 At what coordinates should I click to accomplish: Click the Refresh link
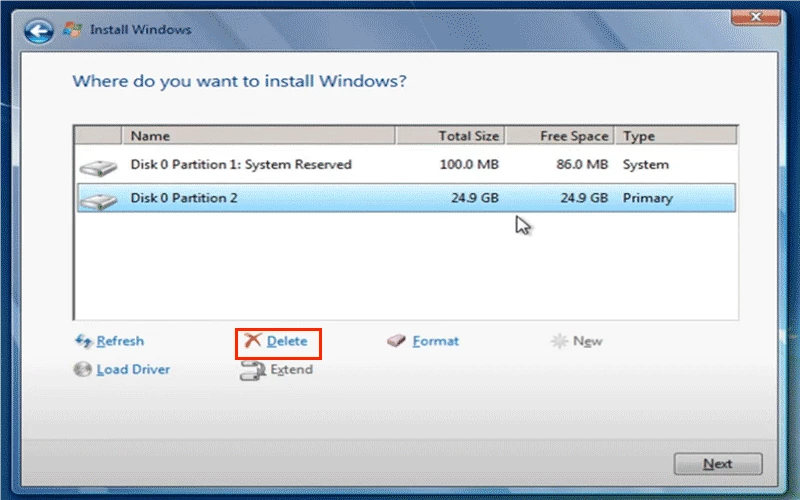120,341
